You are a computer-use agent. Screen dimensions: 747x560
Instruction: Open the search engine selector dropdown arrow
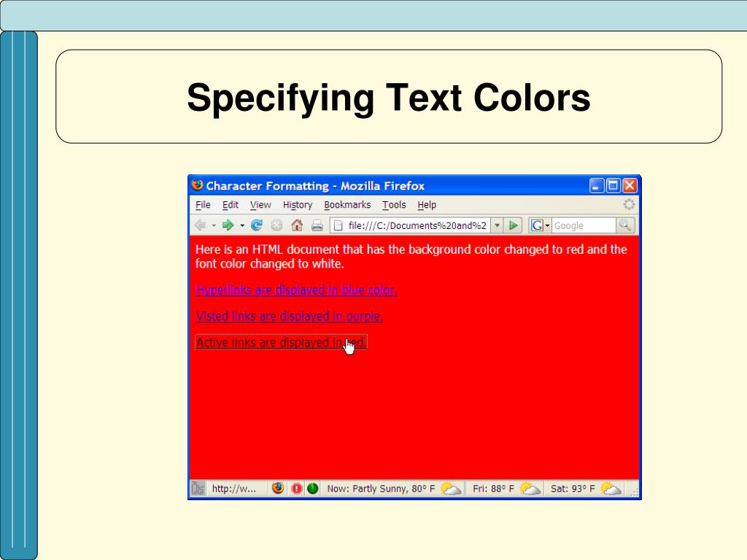547,226
